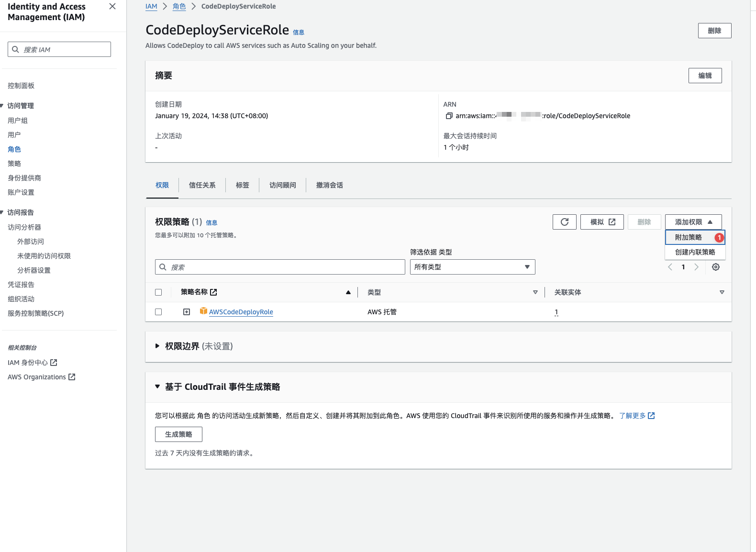Viewport: 756px width, 552px height.
Task: Click the search magnifier in IAM search
Action: tap(16, 49)
